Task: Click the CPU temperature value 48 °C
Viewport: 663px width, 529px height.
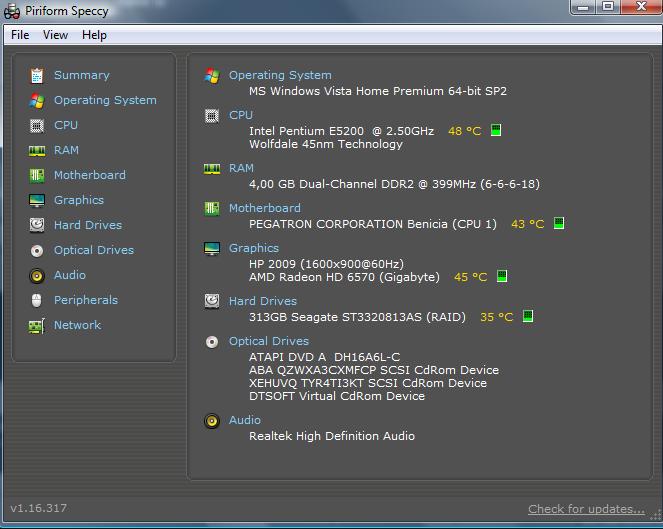Action: [x=465, y=131]
